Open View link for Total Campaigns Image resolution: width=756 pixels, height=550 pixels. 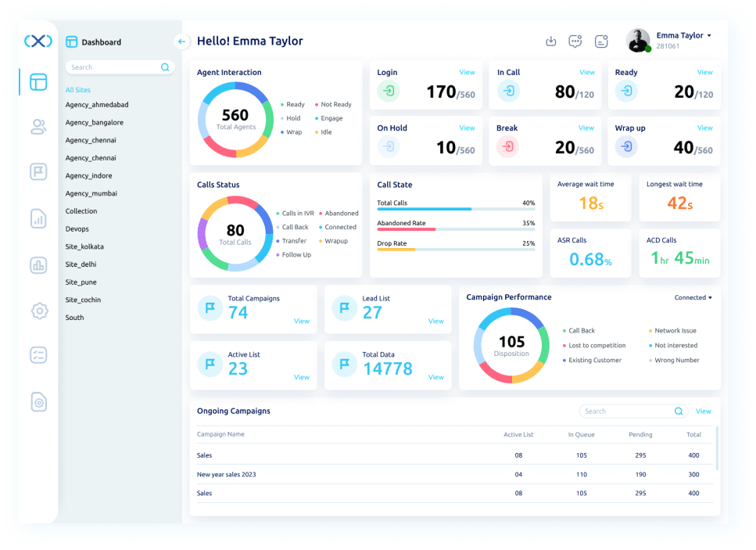coord(302,322)
